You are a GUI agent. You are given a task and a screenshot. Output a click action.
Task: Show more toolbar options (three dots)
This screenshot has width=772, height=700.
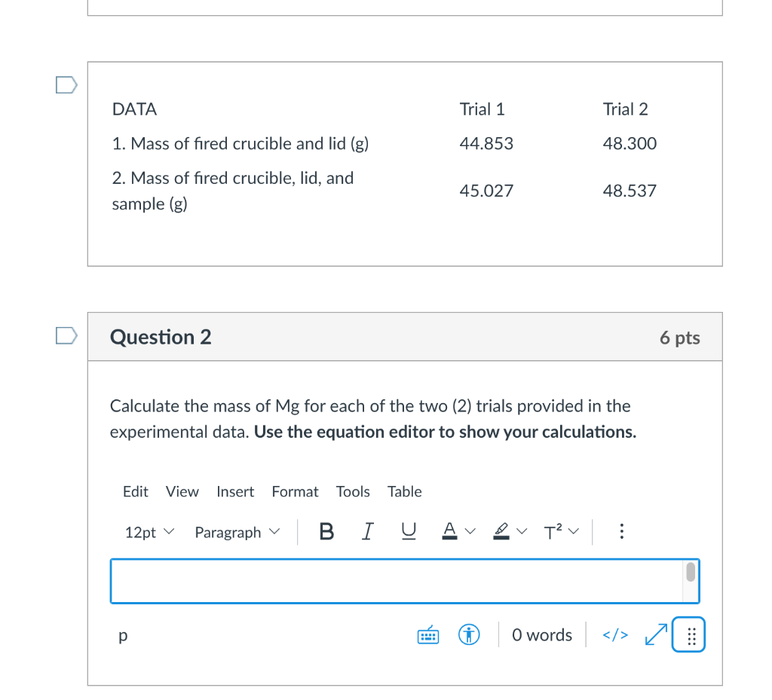[622, 531]
